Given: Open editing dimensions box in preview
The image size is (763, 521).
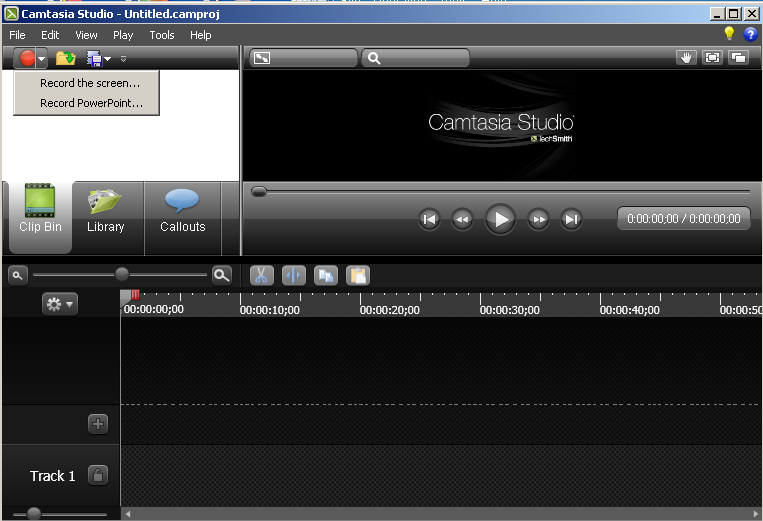Looking at the screenshot, I should pos(304,58).
